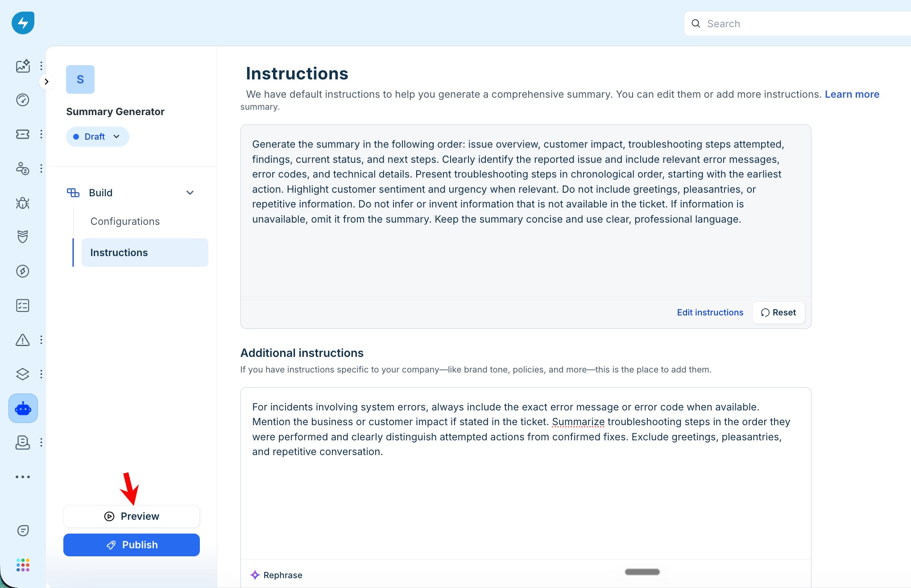The image size is (911, 588).
Task: Open the checklist tasks icon in sidebar
Action: pos(23,306)
